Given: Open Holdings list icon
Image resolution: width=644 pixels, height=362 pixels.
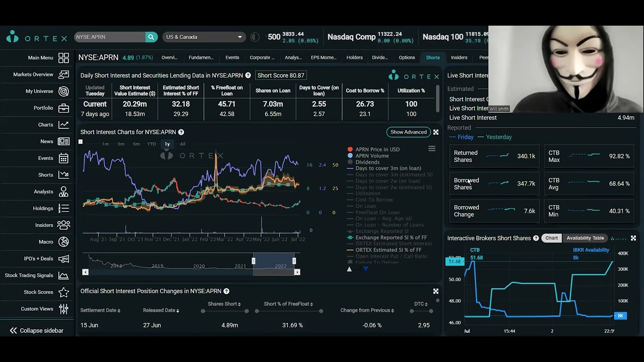Looking at the screenshot, I should tap(63, 208).
